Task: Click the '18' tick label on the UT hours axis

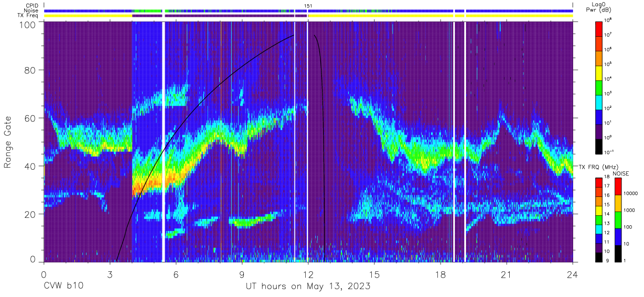Action: coord(441,274)
